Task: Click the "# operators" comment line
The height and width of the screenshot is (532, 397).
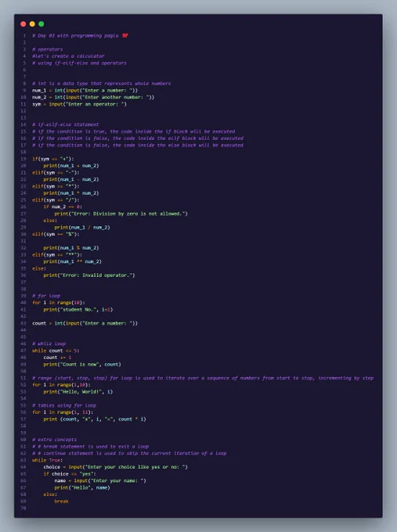Action: click(x=48, y=49)
